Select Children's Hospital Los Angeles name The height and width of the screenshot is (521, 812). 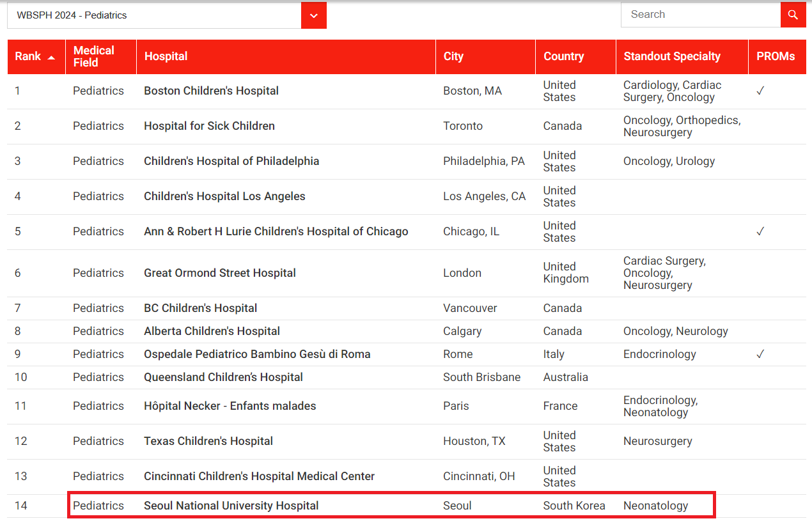(224, 196)
